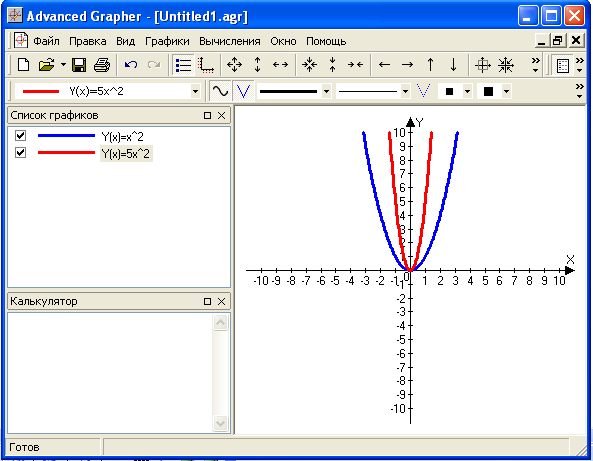
Task: Print the graph with the printer icon
Action: (x=102, y=65)
